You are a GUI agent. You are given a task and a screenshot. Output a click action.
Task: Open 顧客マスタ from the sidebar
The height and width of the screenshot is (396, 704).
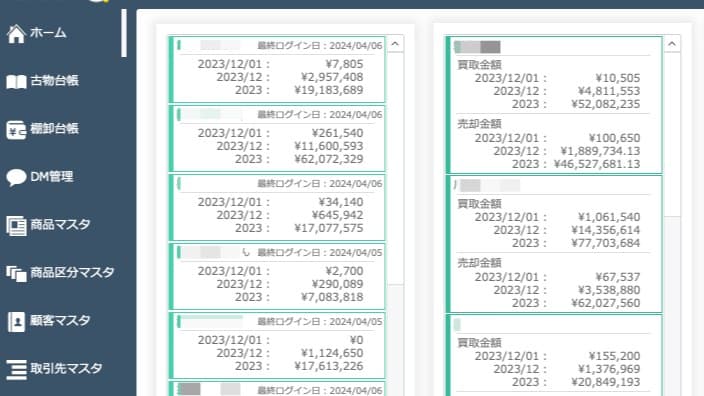point(61,321)
